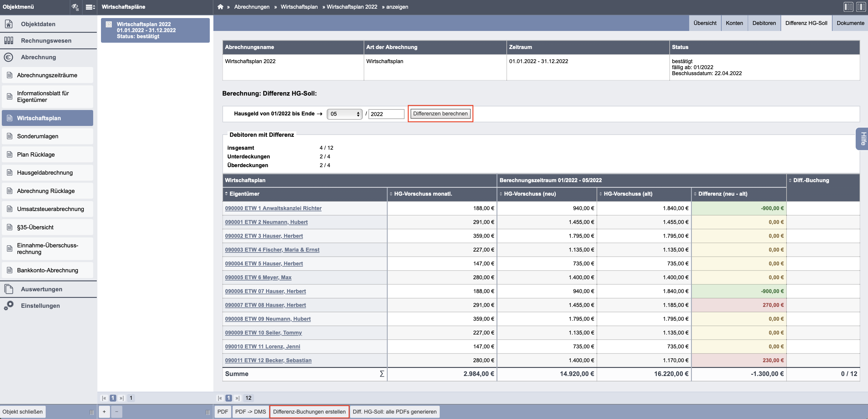868x419 pixels.
Task: Click the Abrechnung euro icon
Action: click(9, 57)
